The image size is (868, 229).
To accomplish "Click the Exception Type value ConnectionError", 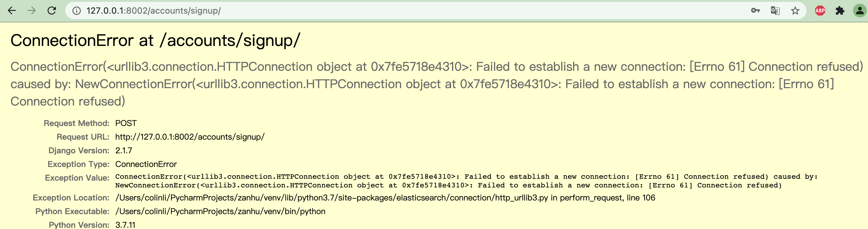I will tap(146, 164).
